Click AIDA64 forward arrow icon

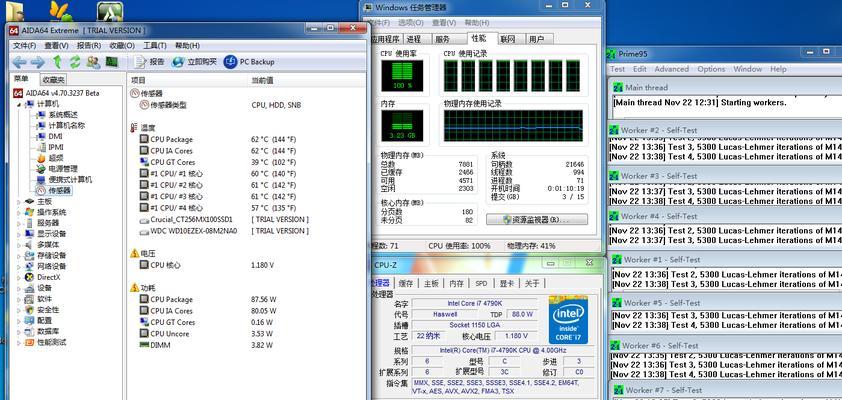(38, 62)
